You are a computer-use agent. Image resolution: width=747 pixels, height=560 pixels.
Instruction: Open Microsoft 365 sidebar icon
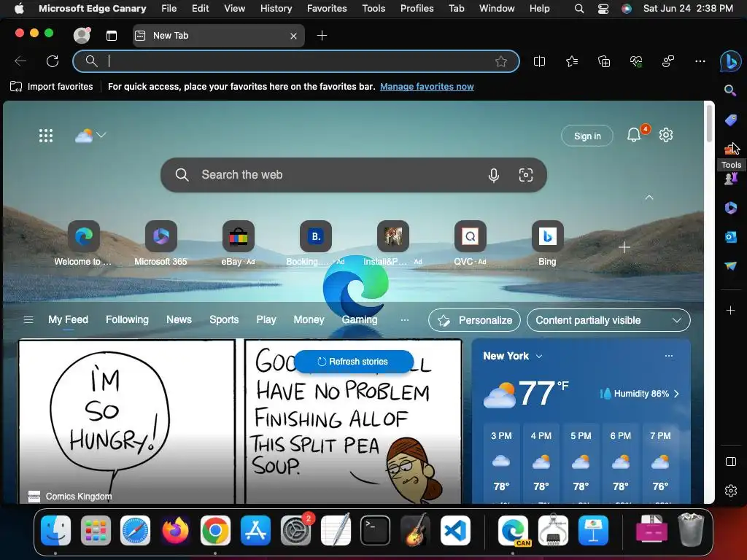(730, 208)
